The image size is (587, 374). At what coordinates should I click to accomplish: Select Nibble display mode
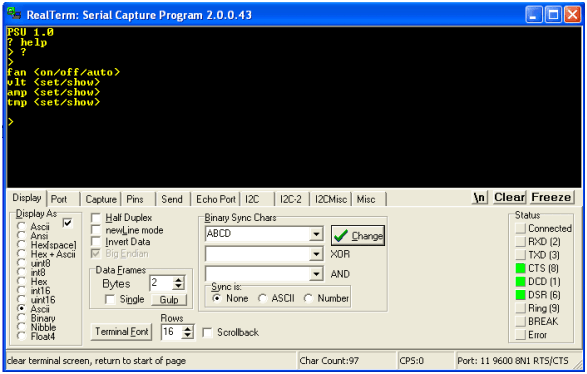click(x=21, y=327)
